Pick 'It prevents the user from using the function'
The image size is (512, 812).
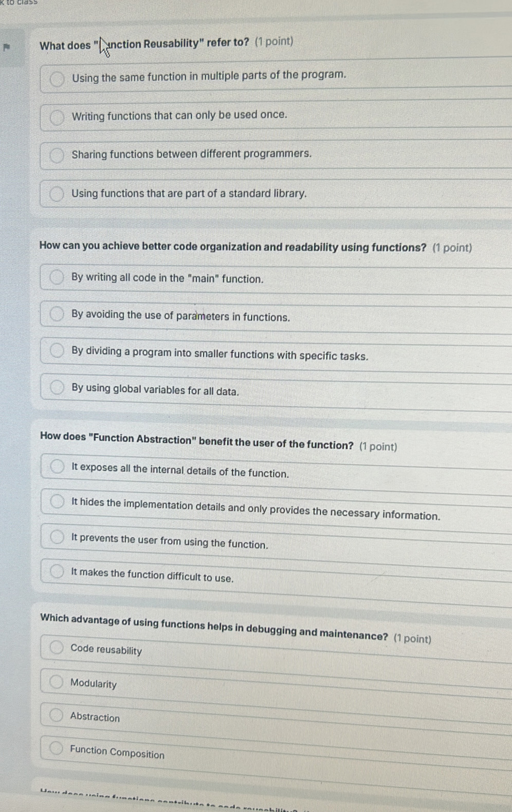point(57,537)
